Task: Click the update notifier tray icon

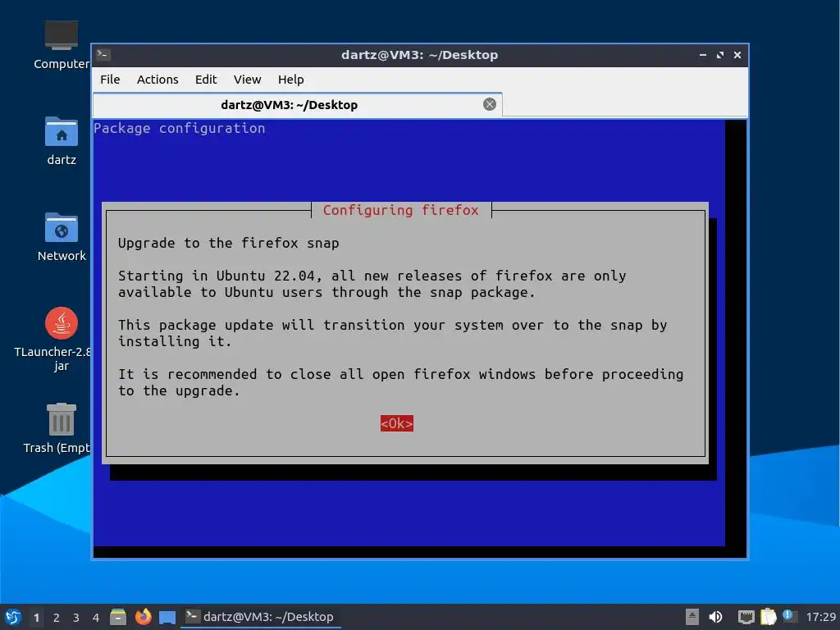Action: [790, 616]
